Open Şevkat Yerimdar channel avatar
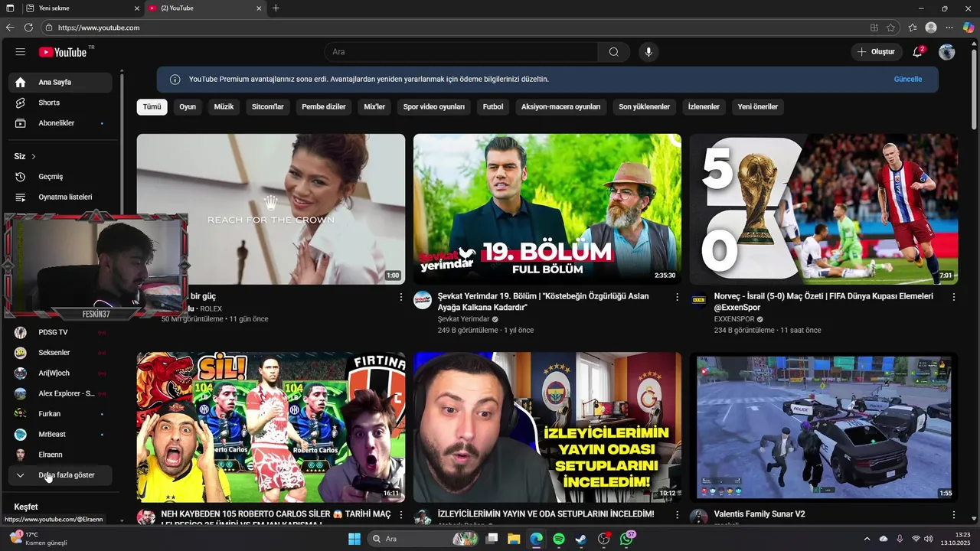The image size is (980, 551). (x=423, y=300)
